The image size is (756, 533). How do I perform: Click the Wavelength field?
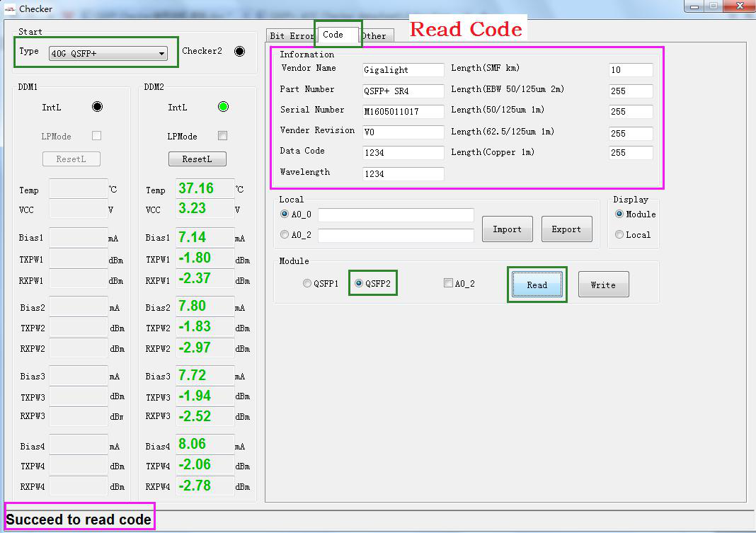403,174
